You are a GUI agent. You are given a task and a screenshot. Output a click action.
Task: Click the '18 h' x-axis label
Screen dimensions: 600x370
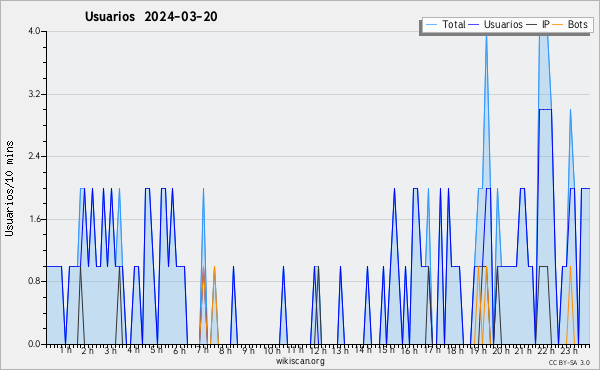(455, 350)
